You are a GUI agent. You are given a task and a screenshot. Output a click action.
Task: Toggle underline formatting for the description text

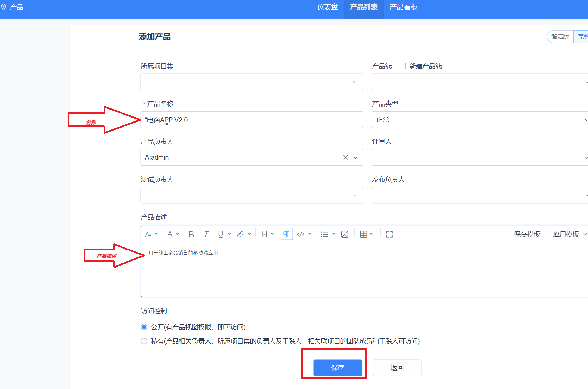(x=220, y=234)
